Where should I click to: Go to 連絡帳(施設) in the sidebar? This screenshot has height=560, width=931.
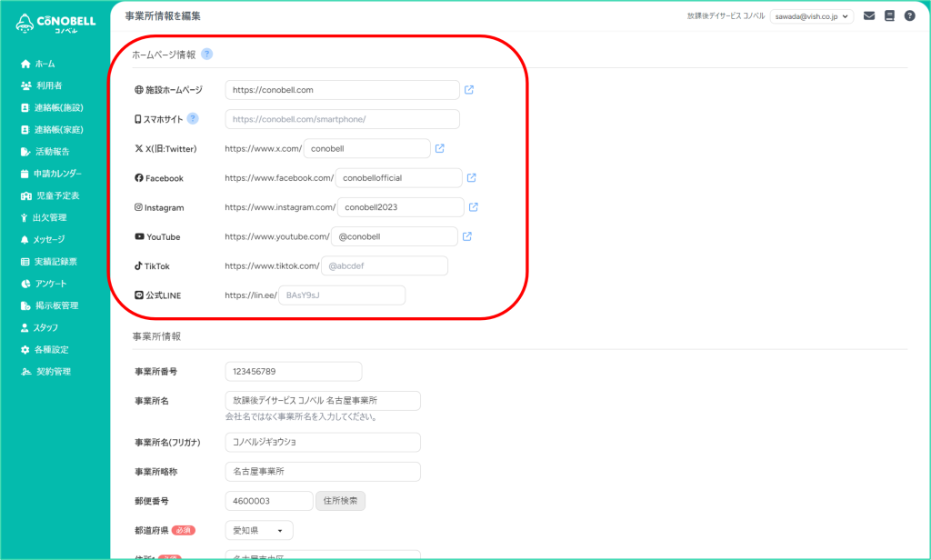click(52, 107)
